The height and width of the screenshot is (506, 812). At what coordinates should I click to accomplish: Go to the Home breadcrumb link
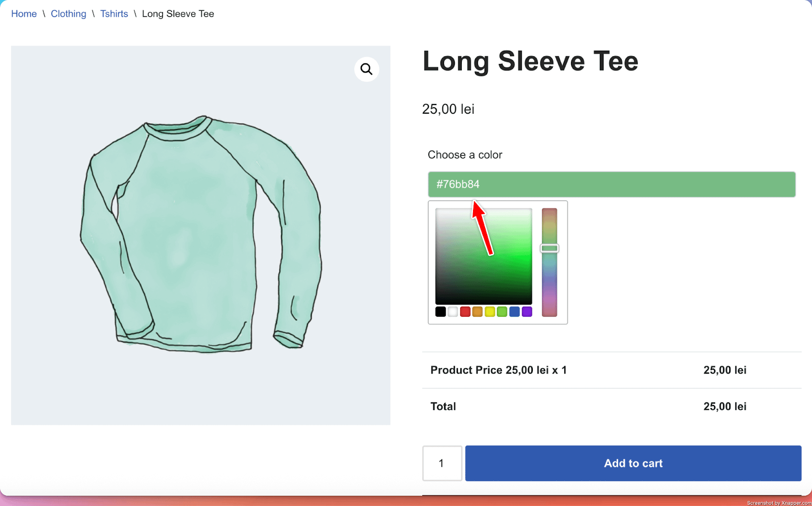point(24,14)
